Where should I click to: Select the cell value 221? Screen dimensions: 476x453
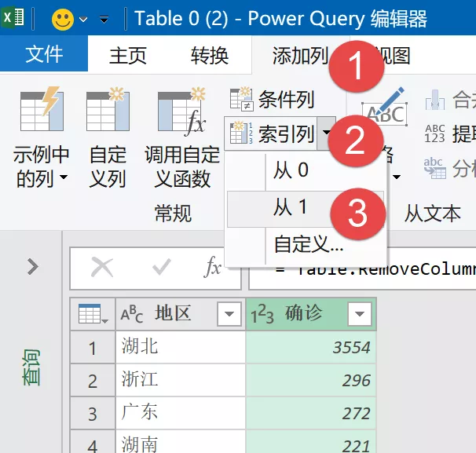311,442
